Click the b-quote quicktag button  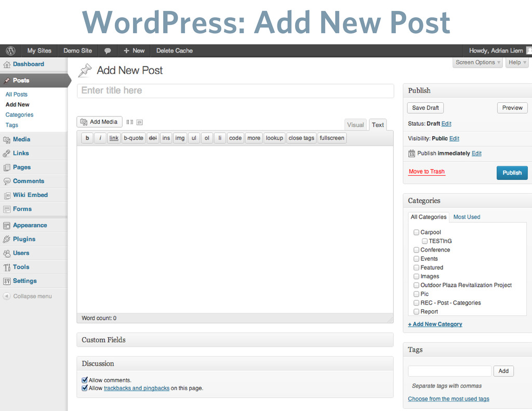point(134,138)
